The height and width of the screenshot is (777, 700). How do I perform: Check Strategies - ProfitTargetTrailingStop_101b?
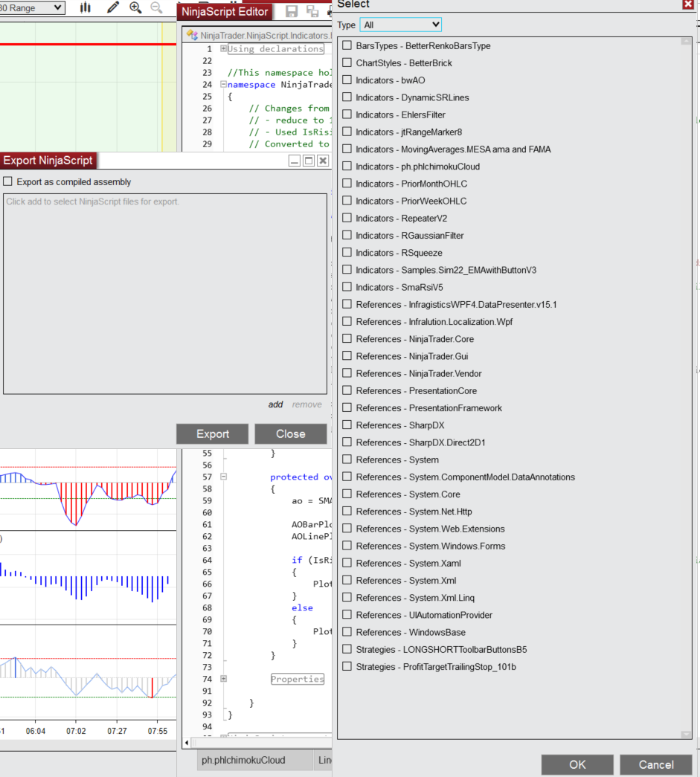pyautogui.click(x=347, y=666)
